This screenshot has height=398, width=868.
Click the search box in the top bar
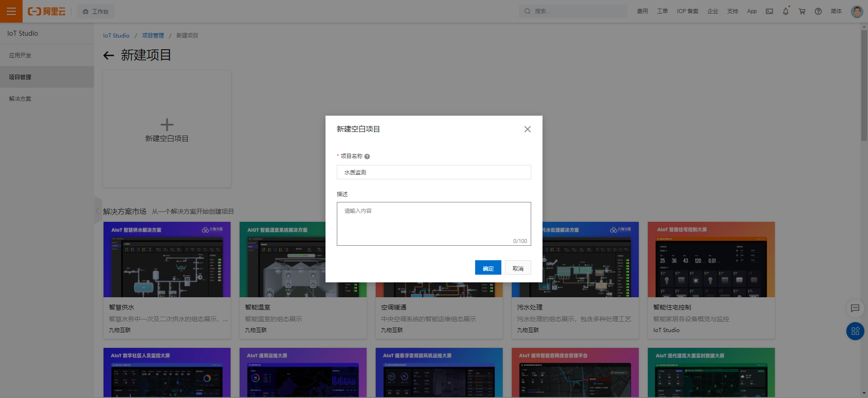pos(573,11)
